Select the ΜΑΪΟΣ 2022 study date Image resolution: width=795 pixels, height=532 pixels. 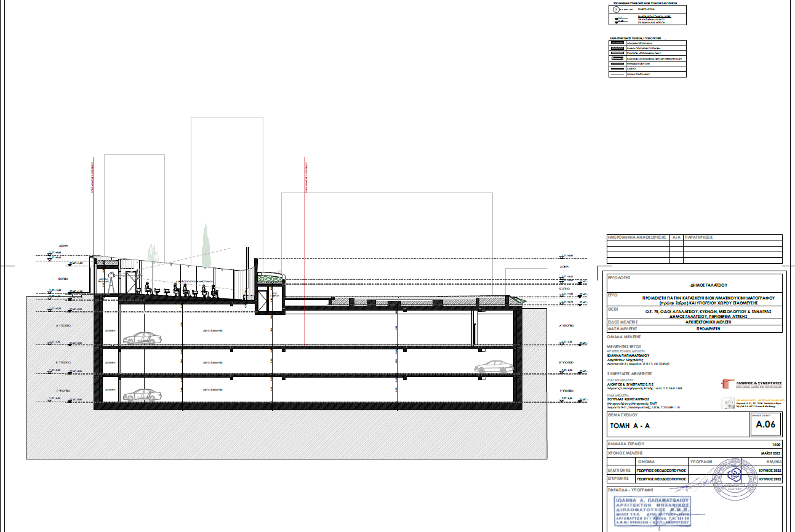click(x=770, y=452)
